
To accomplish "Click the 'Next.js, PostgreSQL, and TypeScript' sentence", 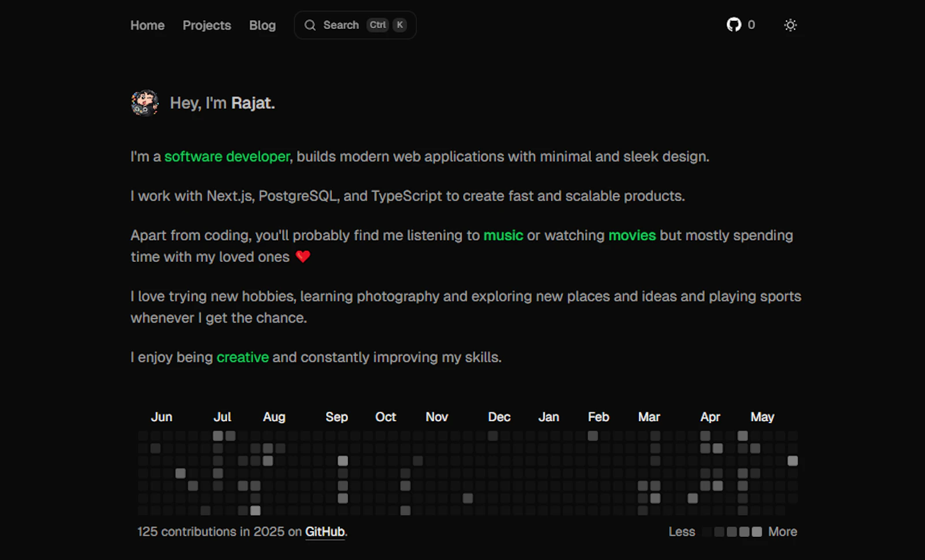I will point(408,196).
